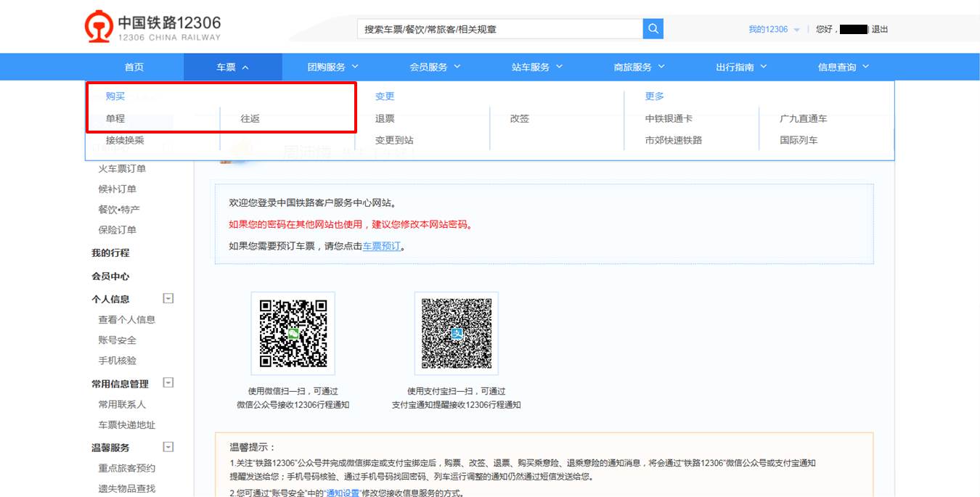
Task: Click the 退出 logout link
Action: 880,30
